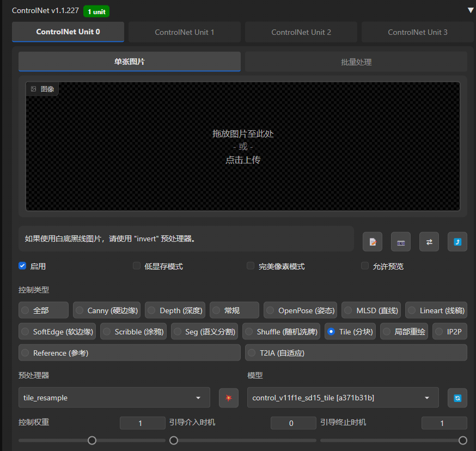Click the blue upward arrow send dimensions icon

pos(457,242)
